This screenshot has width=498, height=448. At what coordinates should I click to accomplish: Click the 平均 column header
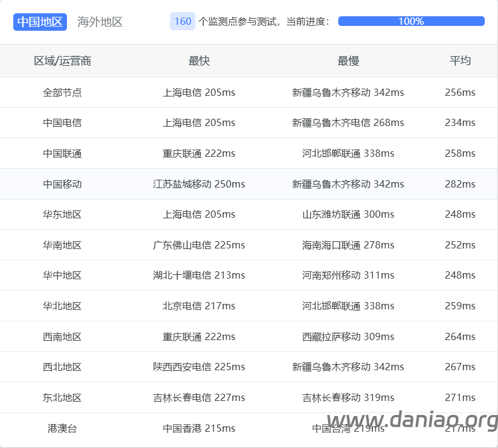(460, 61)
